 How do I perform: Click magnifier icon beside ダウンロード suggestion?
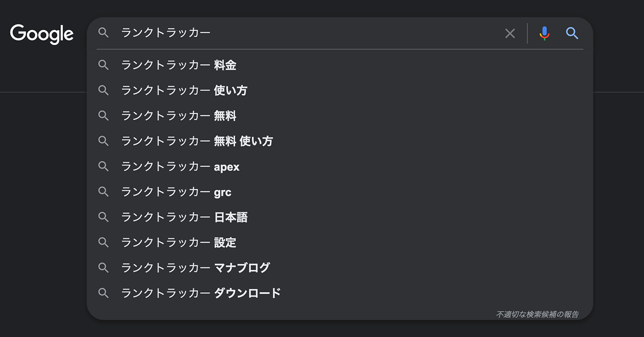(x=104, y=293)
